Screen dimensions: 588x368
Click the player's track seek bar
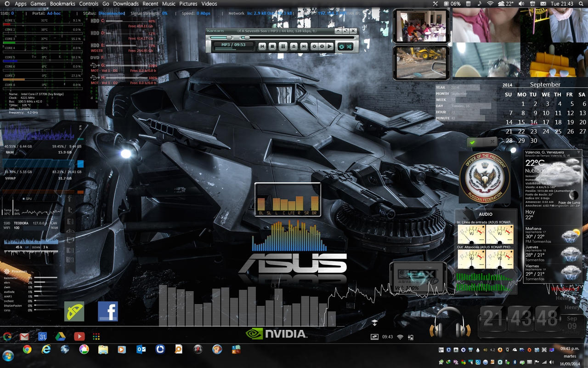pyautogui.click(x=298, y=37)
